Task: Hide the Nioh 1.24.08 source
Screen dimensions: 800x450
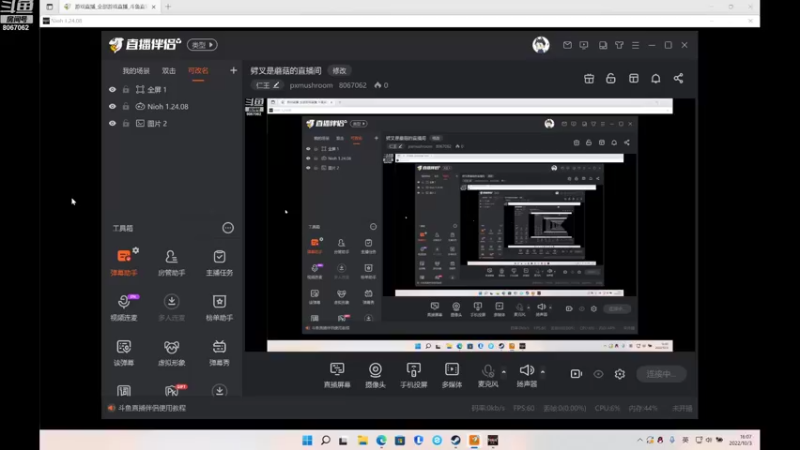Action: coord(112,107)
